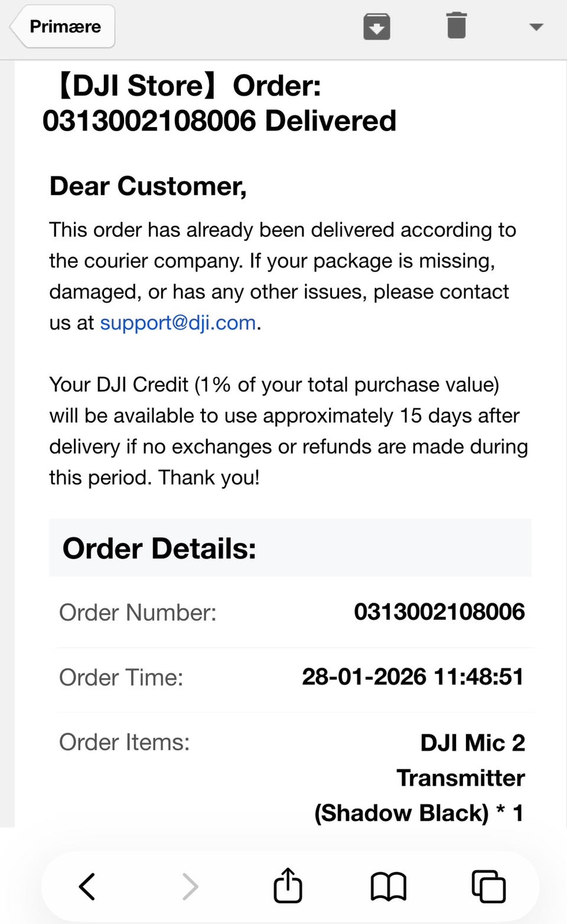Viewport: 567px width, 924px height.
Task: Tap the order time 28-01-2026 11:48:51
Action: tap(412, 677)
